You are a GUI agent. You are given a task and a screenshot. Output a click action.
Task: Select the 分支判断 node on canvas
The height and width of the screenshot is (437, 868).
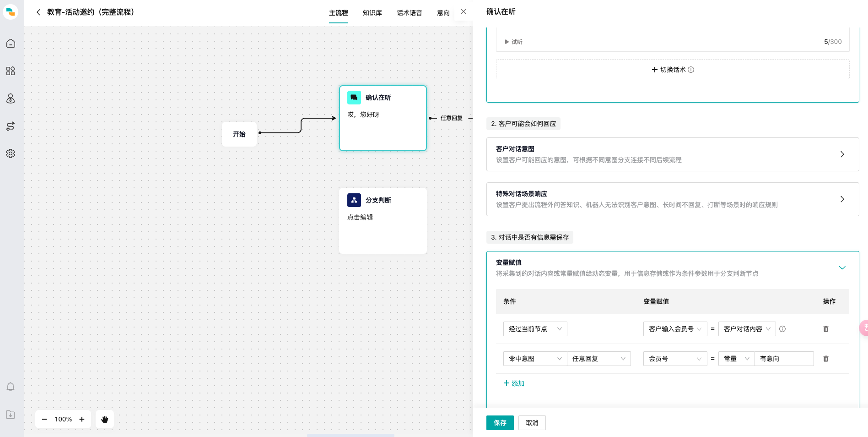(383, 221)
